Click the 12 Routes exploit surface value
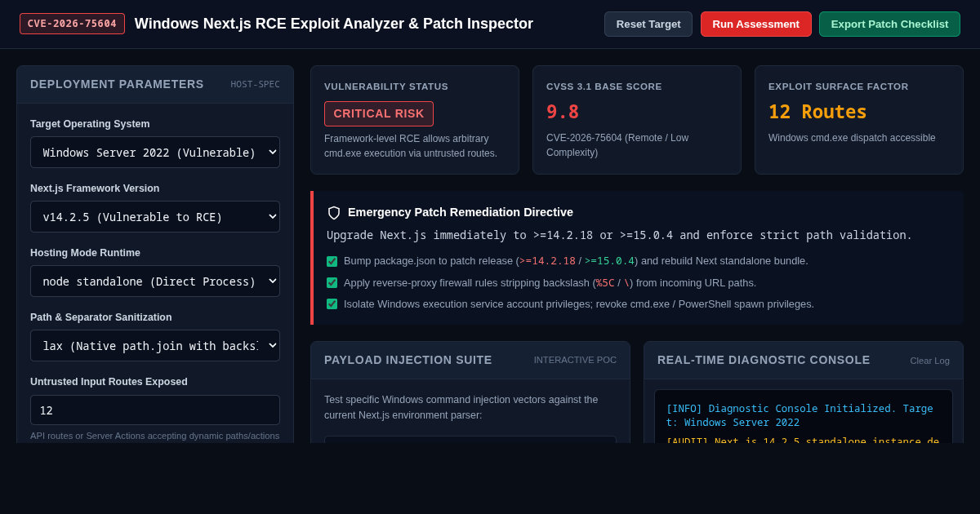 pyautogui.click(x=817, y=112)
